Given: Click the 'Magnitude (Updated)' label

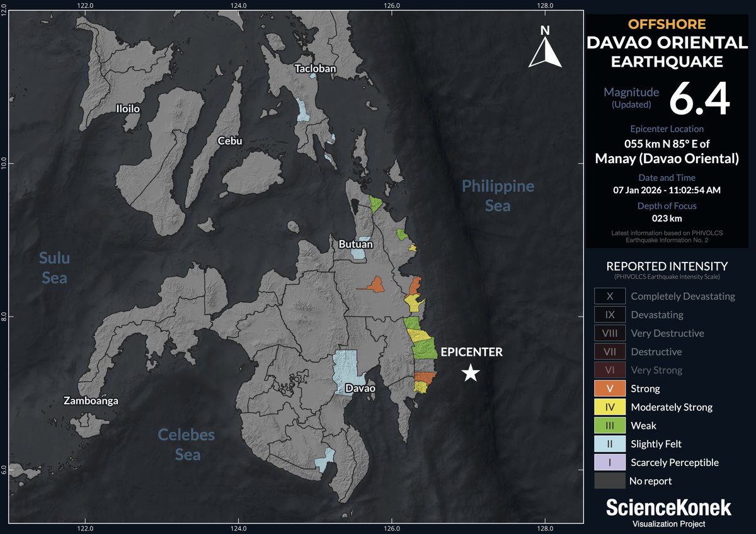Looking at the screenshot, I should pyautogui.click(x=631, y=98).
